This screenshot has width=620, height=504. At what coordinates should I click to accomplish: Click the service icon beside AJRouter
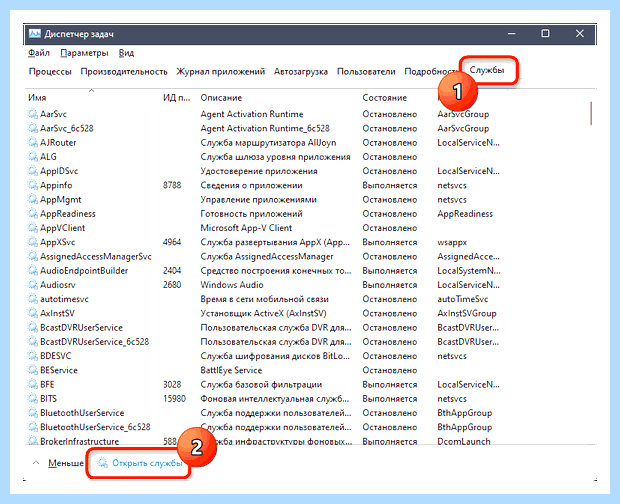click(33, 142)
